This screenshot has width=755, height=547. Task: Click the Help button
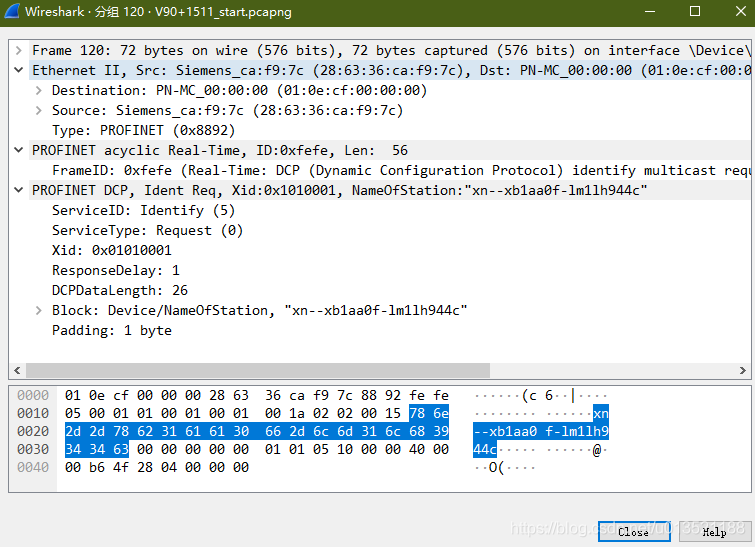(x=714, y=532)
